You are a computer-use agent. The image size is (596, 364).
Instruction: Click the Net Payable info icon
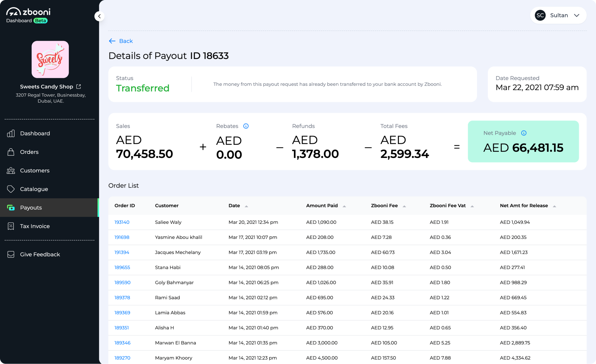(x=524, y=133)
